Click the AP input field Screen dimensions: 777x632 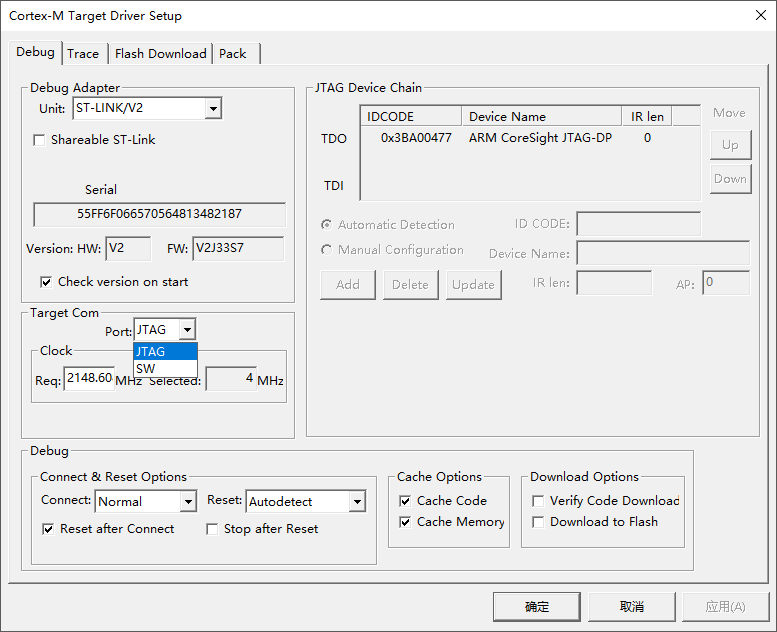pos(726,283)
